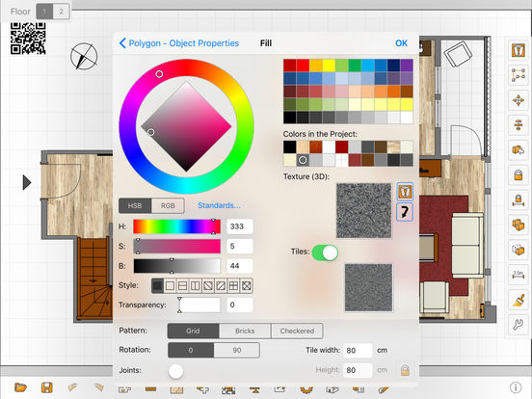Tap the info icon at bottom right
This screenshot has height=399, width=532.
(x=516, y=387)
